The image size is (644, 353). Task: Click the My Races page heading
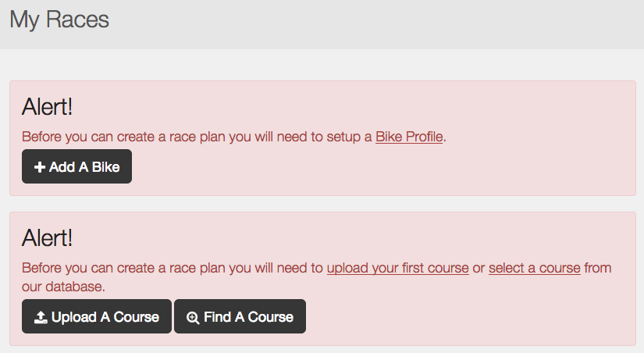(59, 20)
